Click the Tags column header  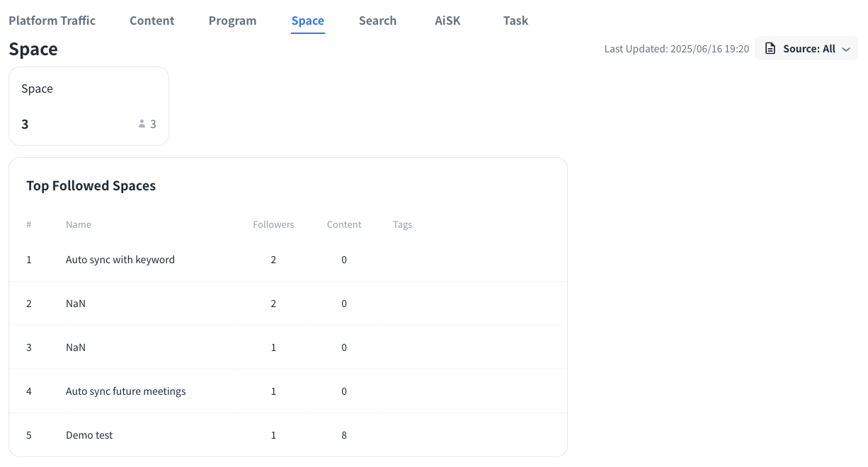tap(402, 224)
